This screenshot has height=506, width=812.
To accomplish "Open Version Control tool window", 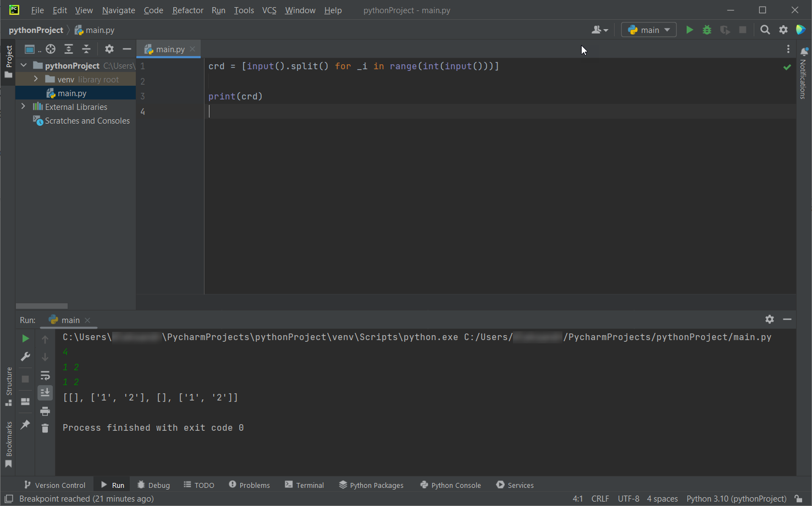I will pos(54,485).
